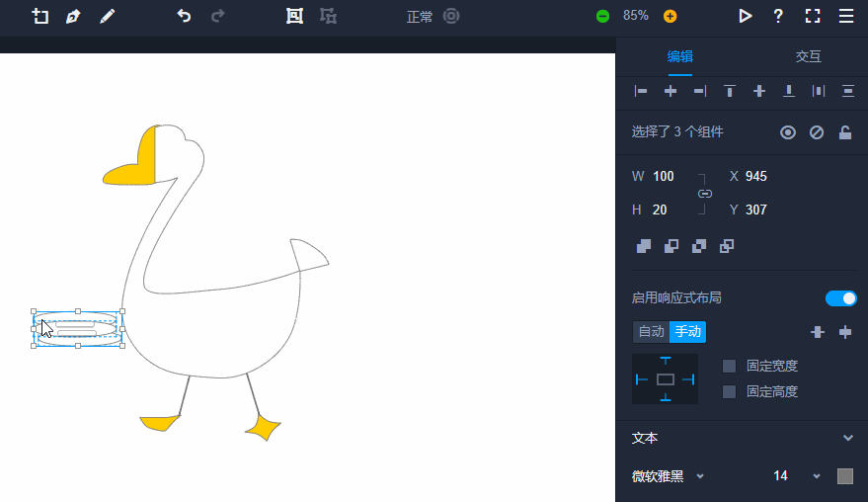Select 自动 layout mode button

651,332
